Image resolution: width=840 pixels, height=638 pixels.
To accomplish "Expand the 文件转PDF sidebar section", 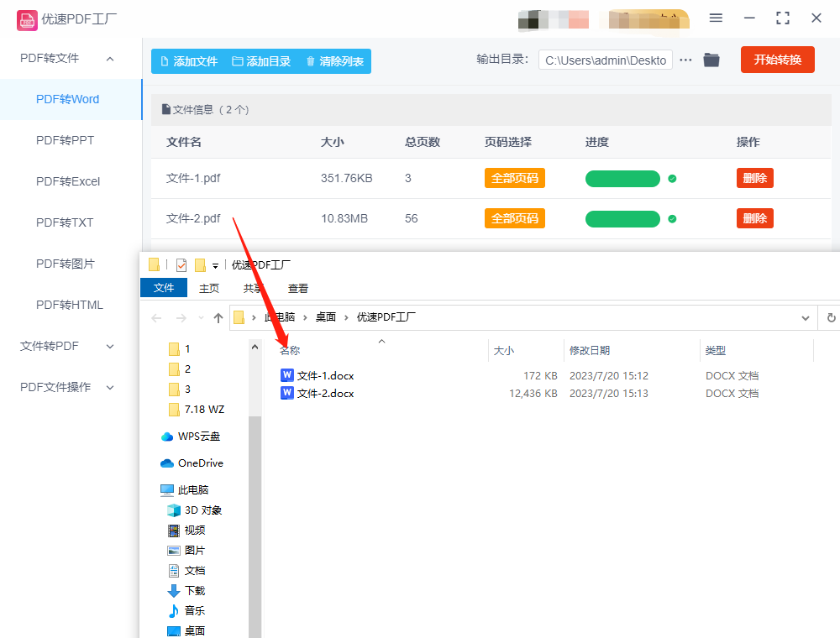I will (110, 347).
